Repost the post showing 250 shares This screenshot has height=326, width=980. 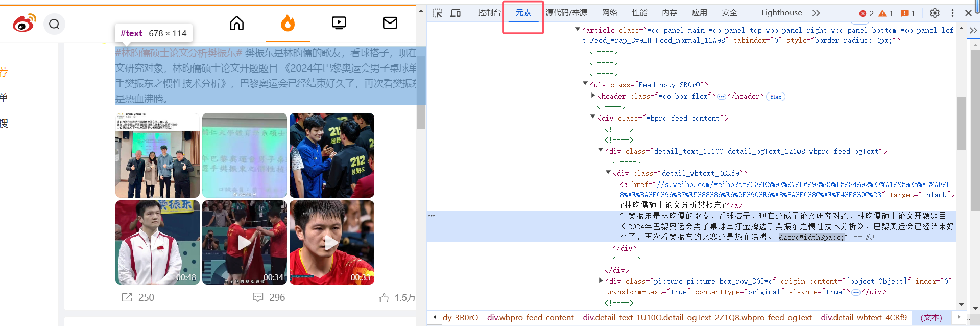(127, 297)
